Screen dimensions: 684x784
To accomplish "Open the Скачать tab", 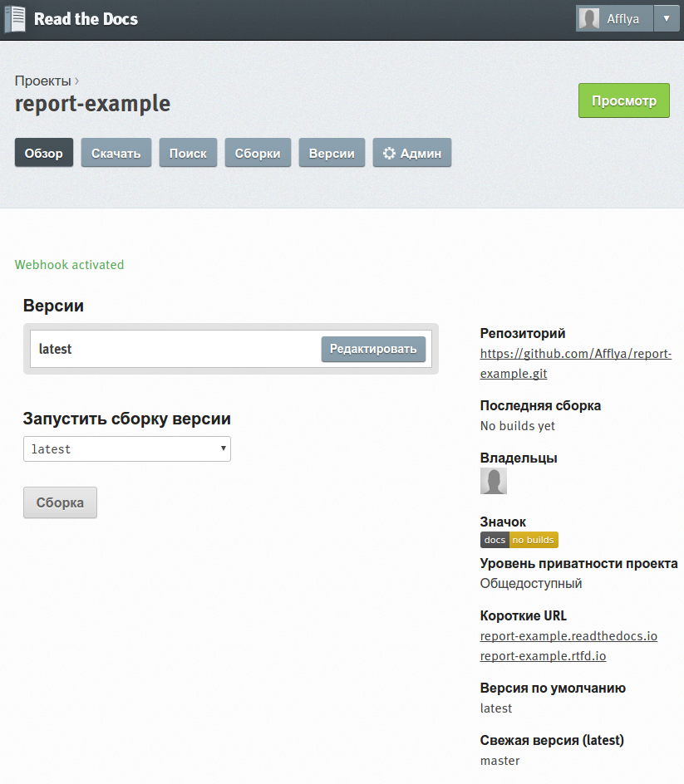I will click(116, 153).
